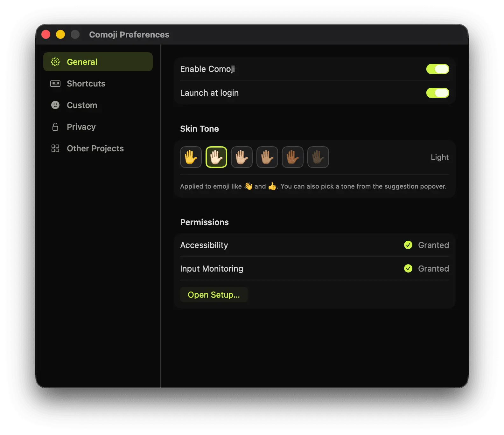Open the General preferences section

(x=98, y=62)
